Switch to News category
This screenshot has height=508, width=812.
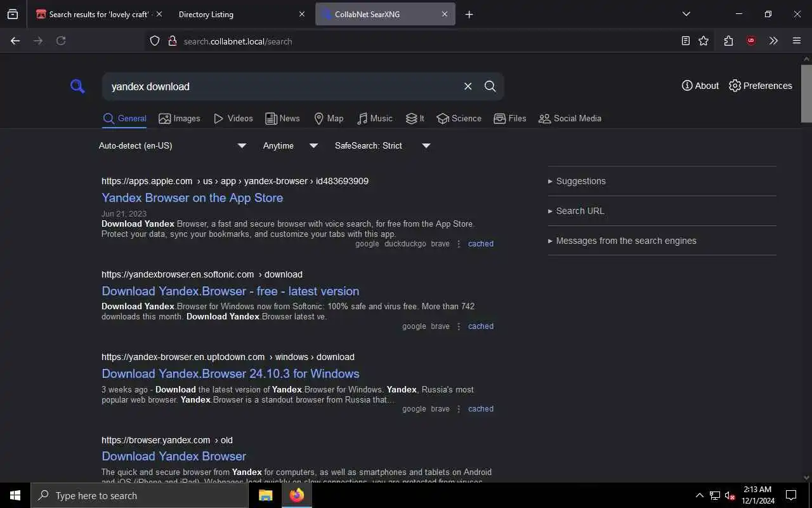282,119
